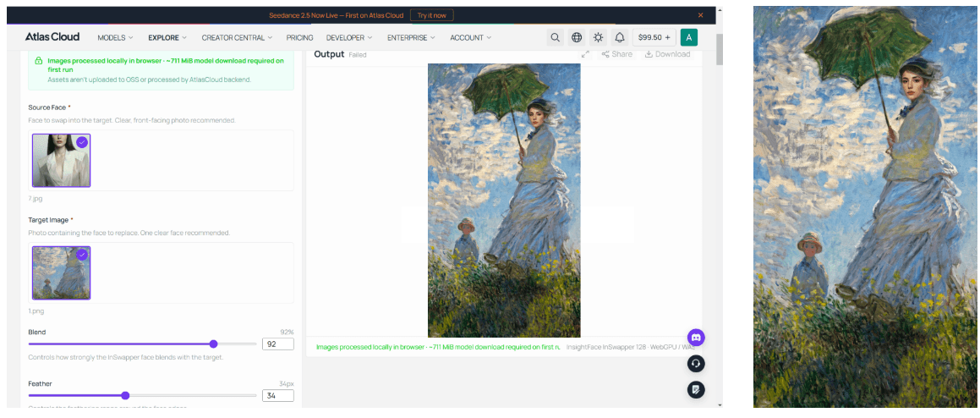Open the feedback note floating button

coord(696,390)
